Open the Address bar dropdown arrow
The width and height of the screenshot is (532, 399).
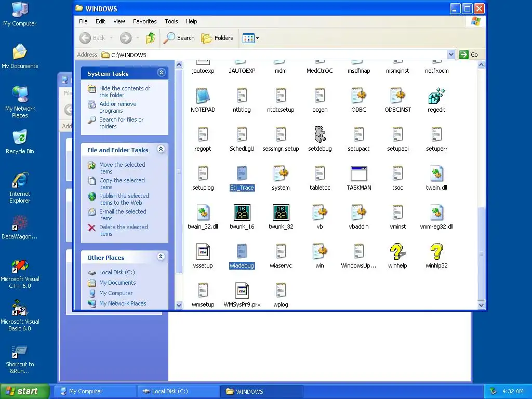pyautogui.click(x=451, y=54)
